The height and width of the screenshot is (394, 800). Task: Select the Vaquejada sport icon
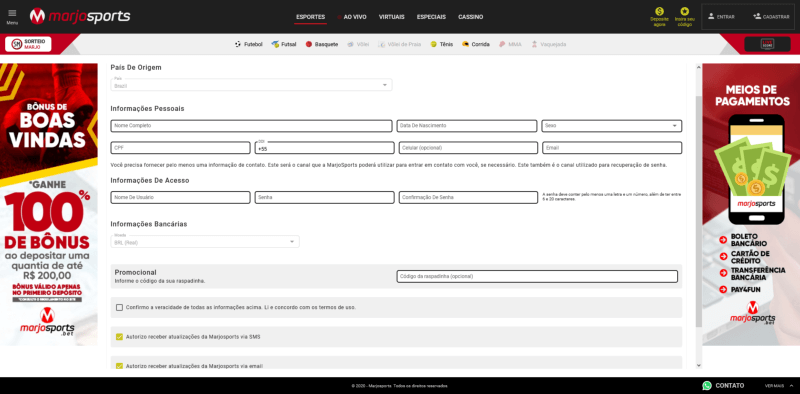click(x=535, y=44)
